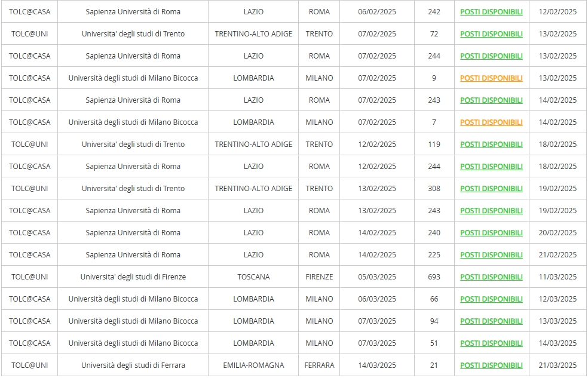Click TRENTO city cell in the 119-seat row
Image resolution: width=588 pixels, height=378 pixels.
tap(319, 145)
